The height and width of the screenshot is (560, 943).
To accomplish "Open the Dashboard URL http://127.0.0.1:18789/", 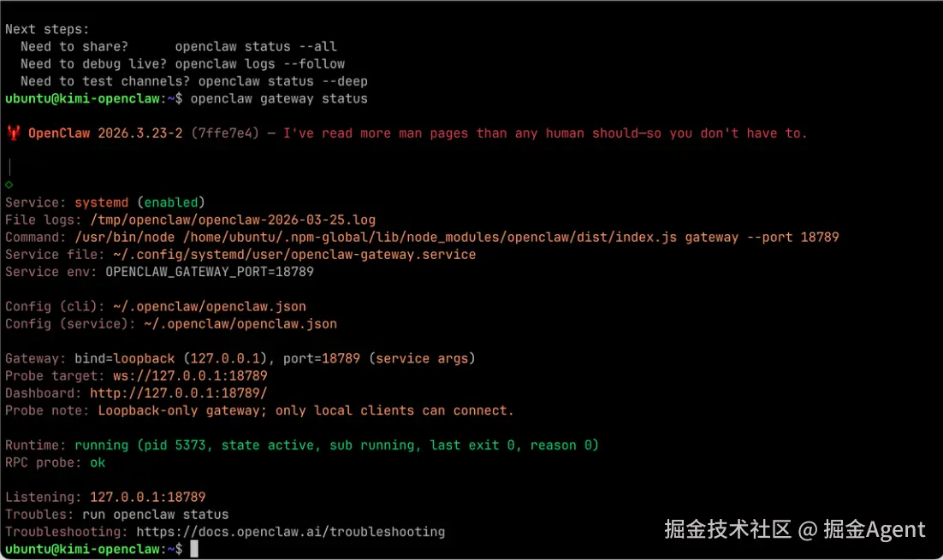I will point(178,393).
